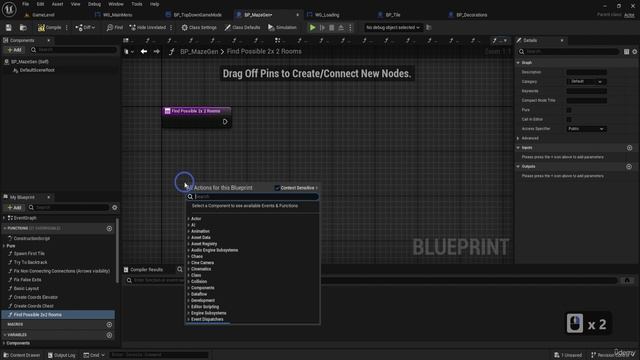
Task: Click the node's execution output pin
Action: pyautogui.click(x=225, y=122)
